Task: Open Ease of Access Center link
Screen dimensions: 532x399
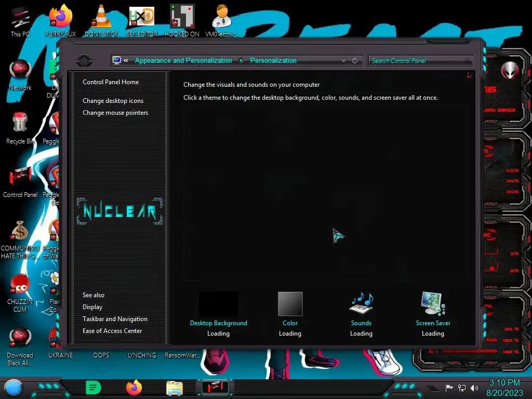Action: [112, 331]
